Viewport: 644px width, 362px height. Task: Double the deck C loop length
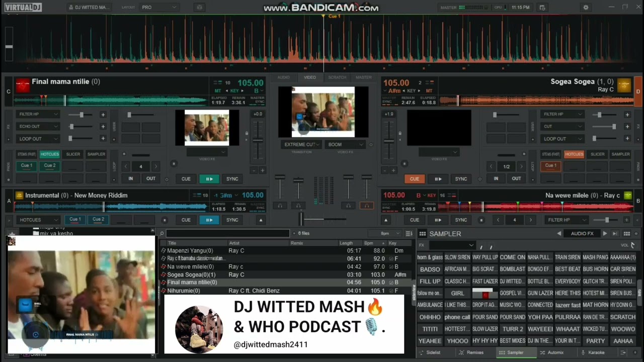[x=155, y=166]
